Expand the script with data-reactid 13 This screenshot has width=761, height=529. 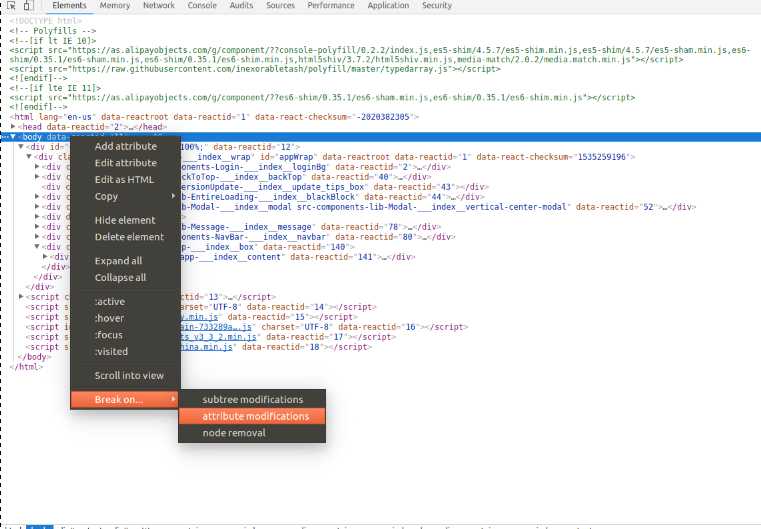pyautogui.click(x=21, y=297)
